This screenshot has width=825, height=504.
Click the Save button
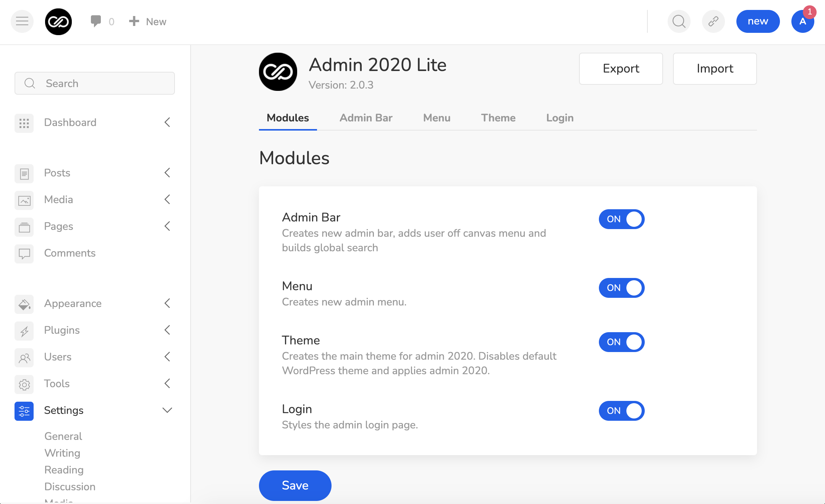[x=295, y=485]
